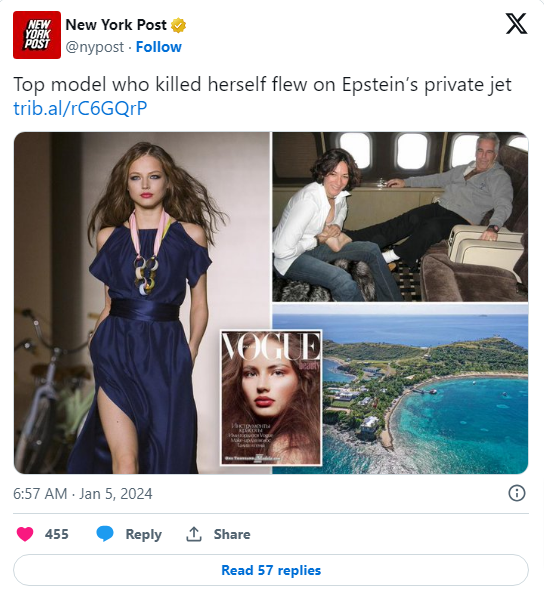The image size is (544, 595).
Task: Open the Vogue magazine cover inset
Action: click(x=271, y=397)
